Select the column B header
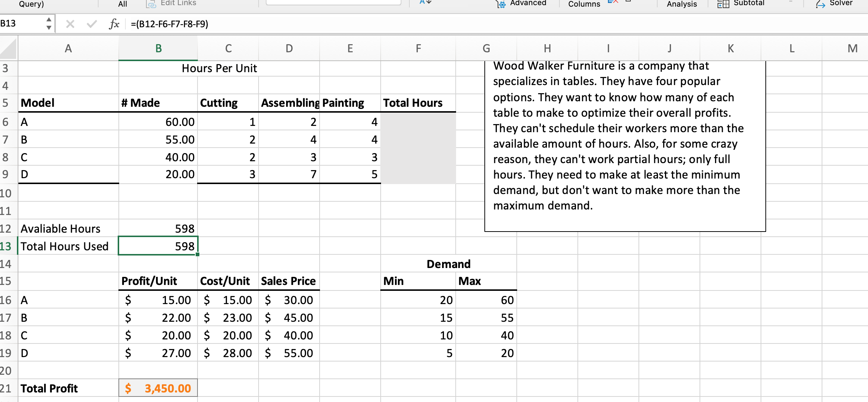868x402 pixels. click(158, 48)
